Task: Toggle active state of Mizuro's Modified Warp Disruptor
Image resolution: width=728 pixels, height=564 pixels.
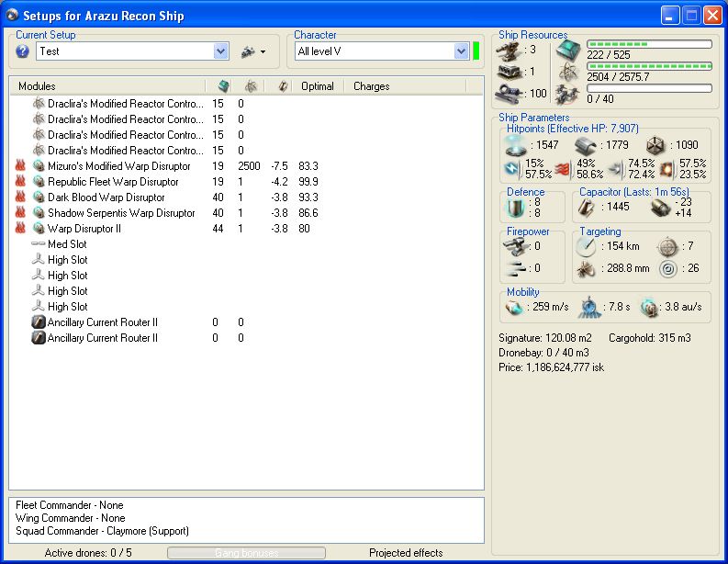Action: click(x=20, y=166)
